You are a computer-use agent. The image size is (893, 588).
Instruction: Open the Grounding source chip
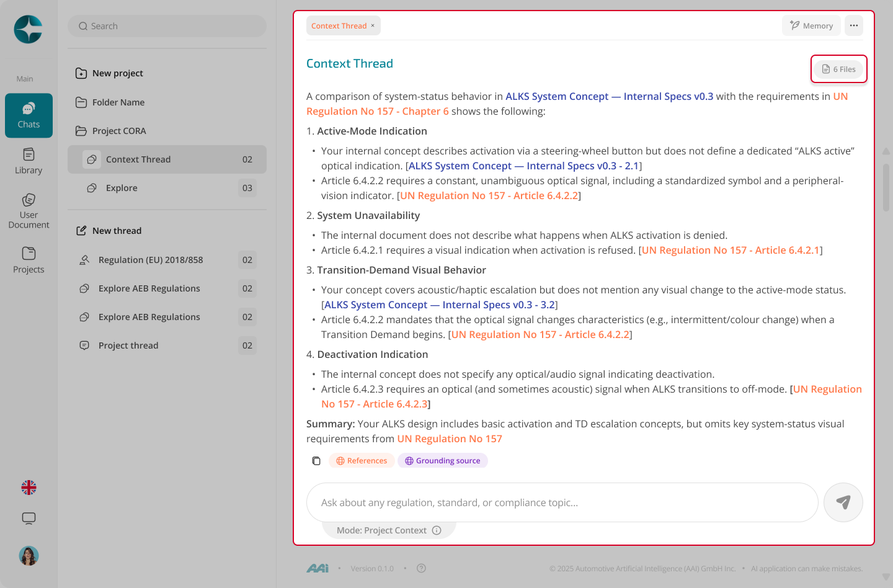point(443,461)
